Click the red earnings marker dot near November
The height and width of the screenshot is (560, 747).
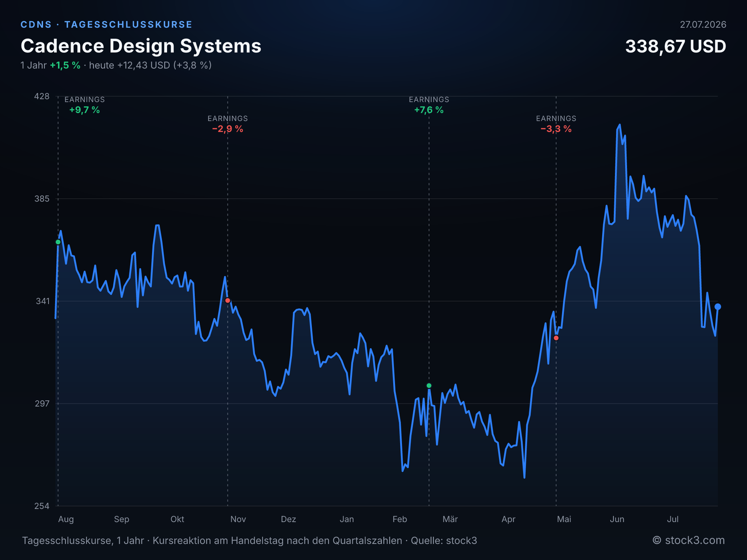(227, 301)
